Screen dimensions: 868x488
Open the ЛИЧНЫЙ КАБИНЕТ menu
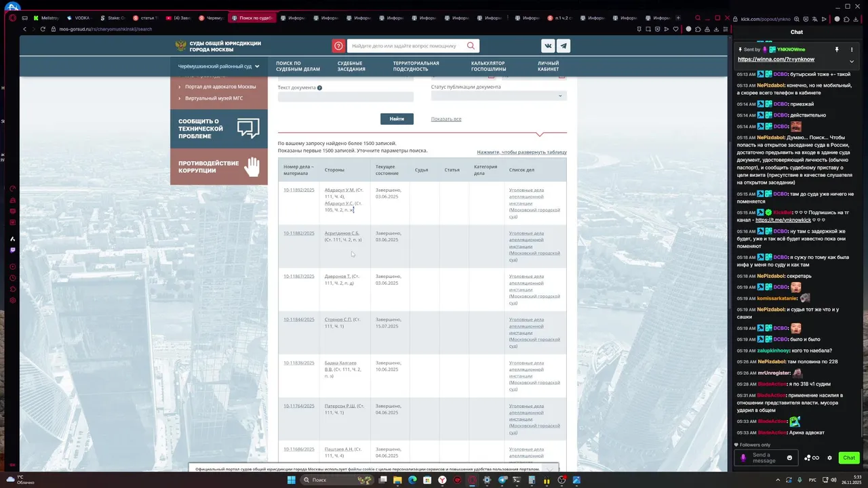pos(548,66)
